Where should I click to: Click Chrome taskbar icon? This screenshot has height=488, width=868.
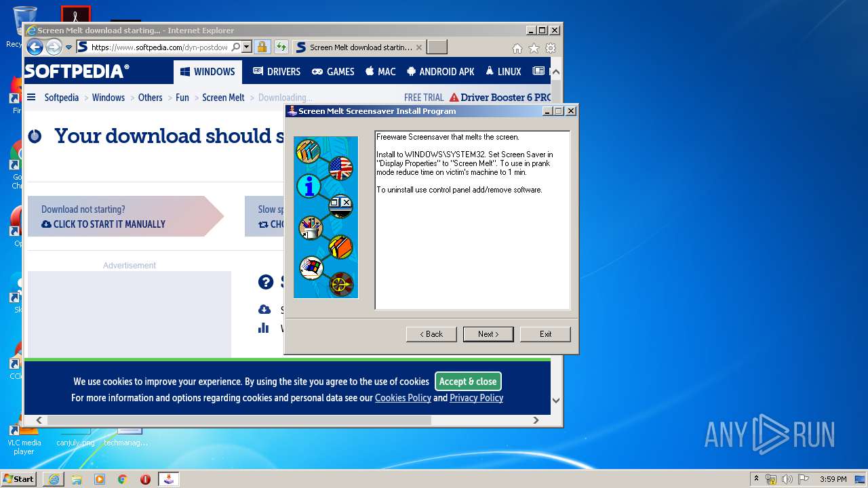point(122,479)
